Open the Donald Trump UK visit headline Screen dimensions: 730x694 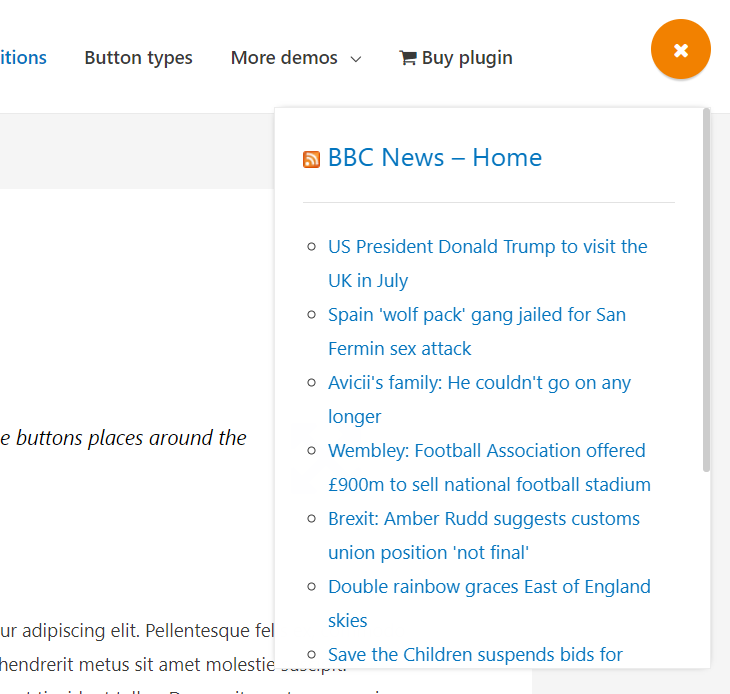[x=487, y=263]
